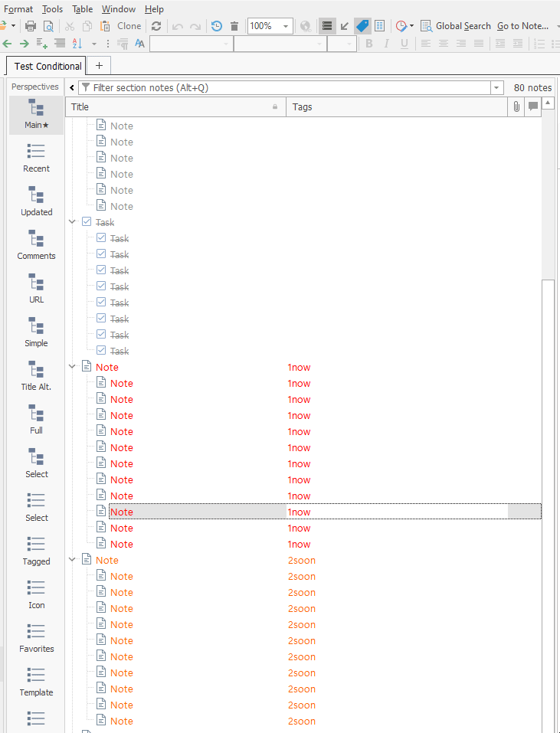Click the table grid panel icon next to the tag icon

(x=379, y=26)
